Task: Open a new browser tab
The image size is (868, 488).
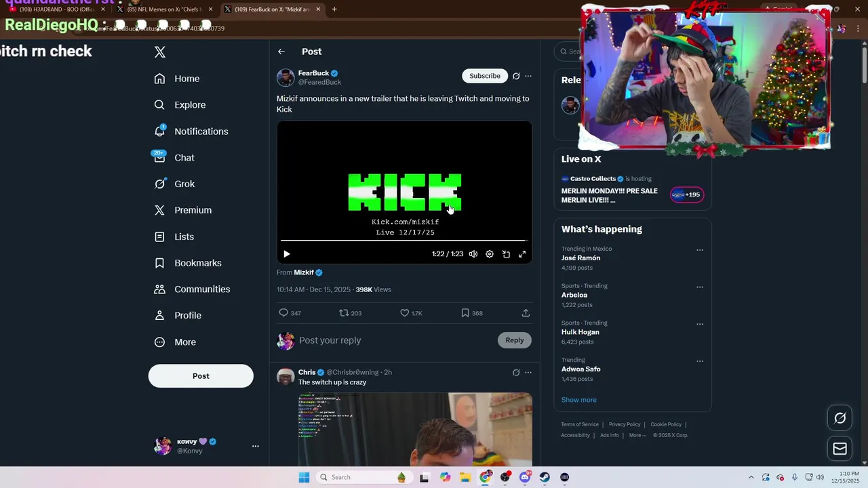Action: click(334, 9)
